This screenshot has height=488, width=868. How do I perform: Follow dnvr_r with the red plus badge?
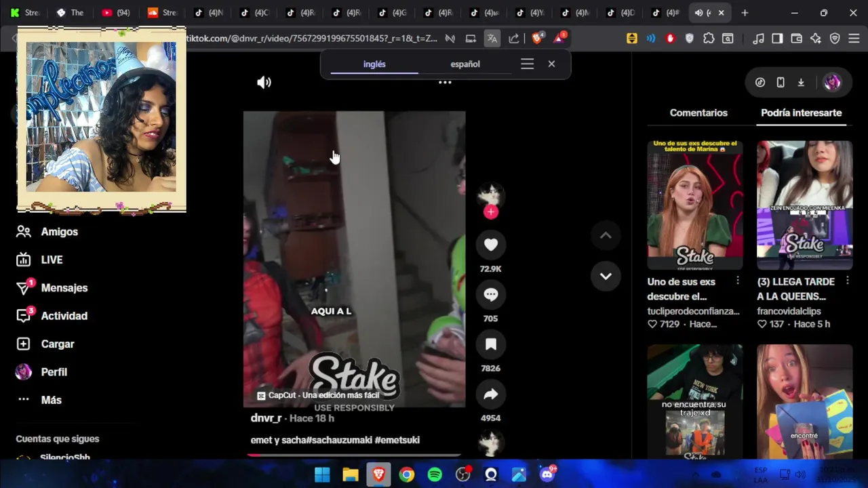[491, 212]
